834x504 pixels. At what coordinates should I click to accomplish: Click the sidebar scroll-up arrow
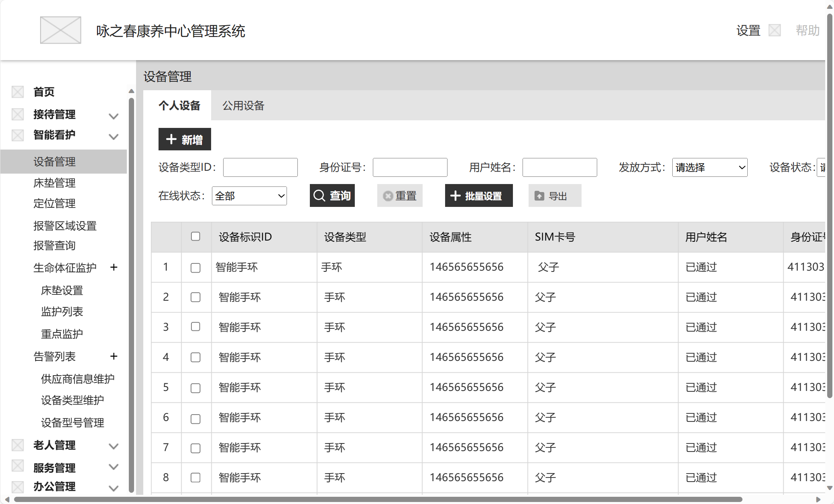click(x=131, y=91)
